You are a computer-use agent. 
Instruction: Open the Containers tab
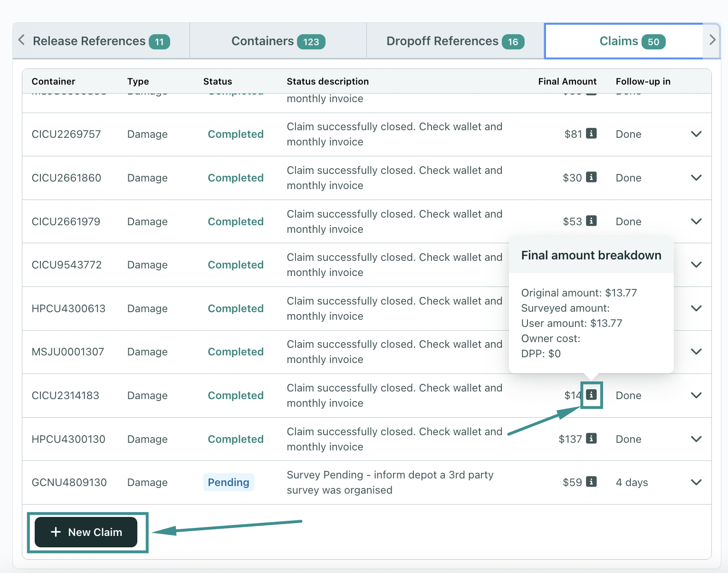coord(278,41)
